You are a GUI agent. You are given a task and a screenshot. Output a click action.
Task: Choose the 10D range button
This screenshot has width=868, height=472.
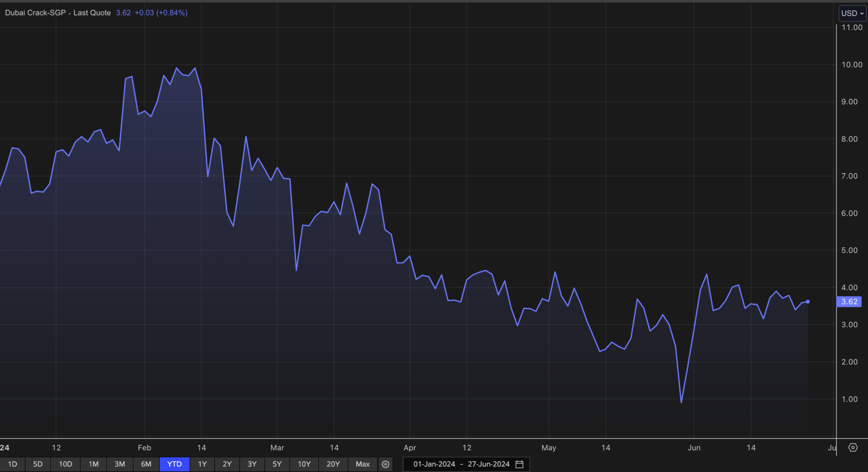coord(66,464)
